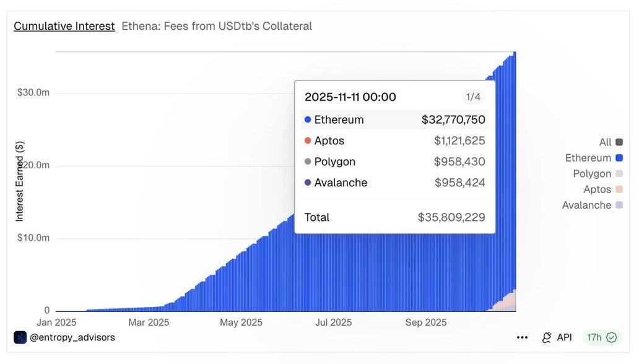Image resolution: width=639 pixels, height=364 pixels.
Task: Click the entropy_advisors avatar icon
Action: tap(20, 337)
